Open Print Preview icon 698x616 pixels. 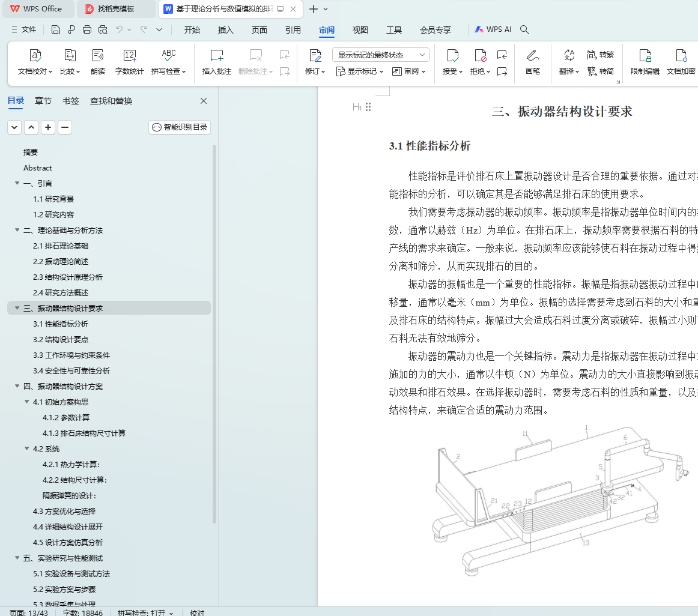tap(103, 29)
